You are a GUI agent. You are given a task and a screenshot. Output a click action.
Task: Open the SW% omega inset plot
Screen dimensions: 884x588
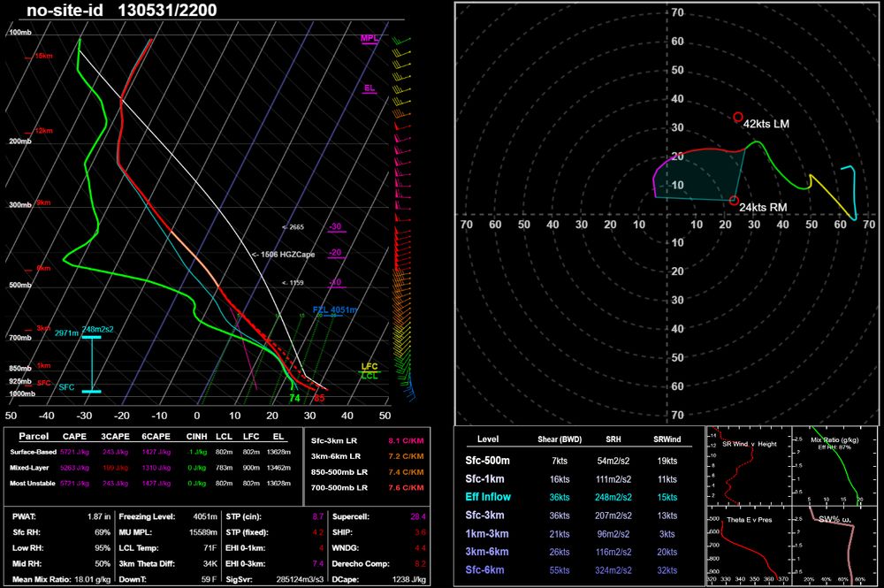point(834,546)
